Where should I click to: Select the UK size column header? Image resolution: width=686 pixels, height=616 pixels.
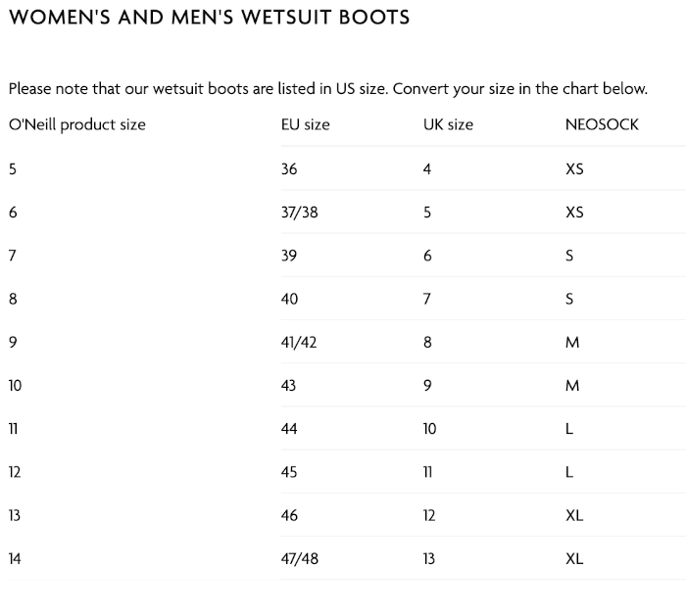(x=448, y=124)
